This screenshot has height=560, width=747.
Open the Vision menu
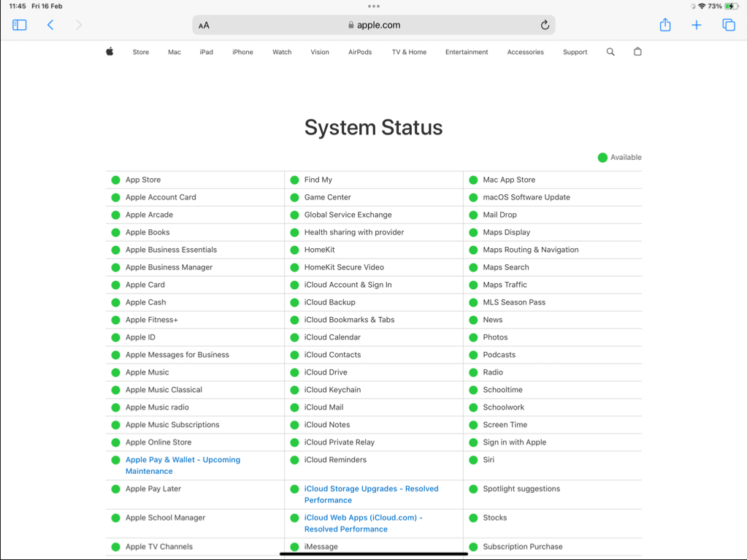pyautogui.click(x=320, y=52)
